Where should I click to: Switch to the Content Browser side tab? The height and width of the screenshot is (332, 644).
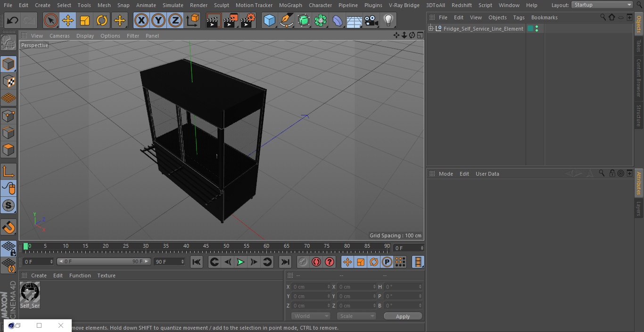pos(639,78)
